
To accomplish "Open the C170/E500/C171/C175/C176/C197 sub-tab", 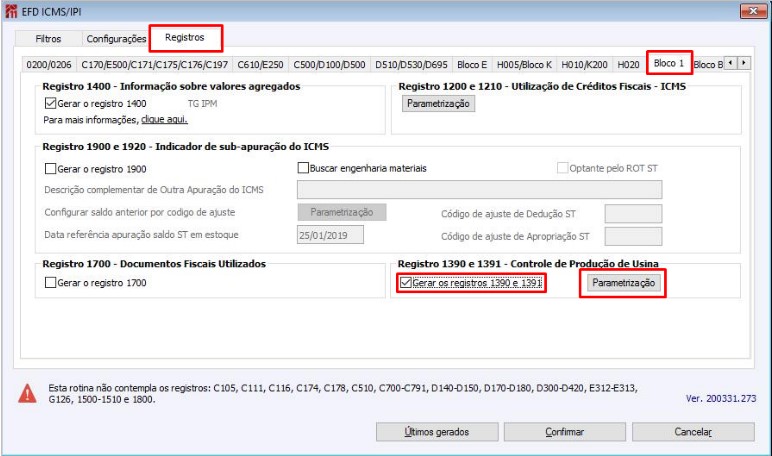I will (155, 65).
